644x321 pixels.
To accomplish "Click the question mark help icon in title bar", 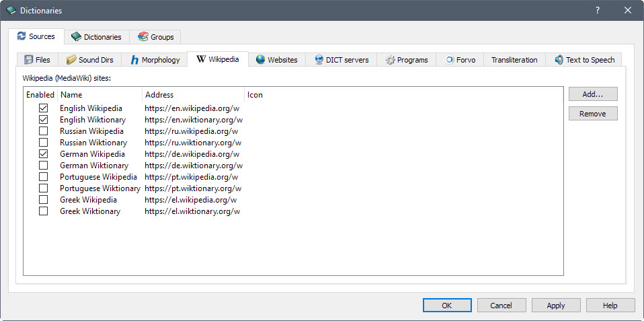I will [598, 11].
